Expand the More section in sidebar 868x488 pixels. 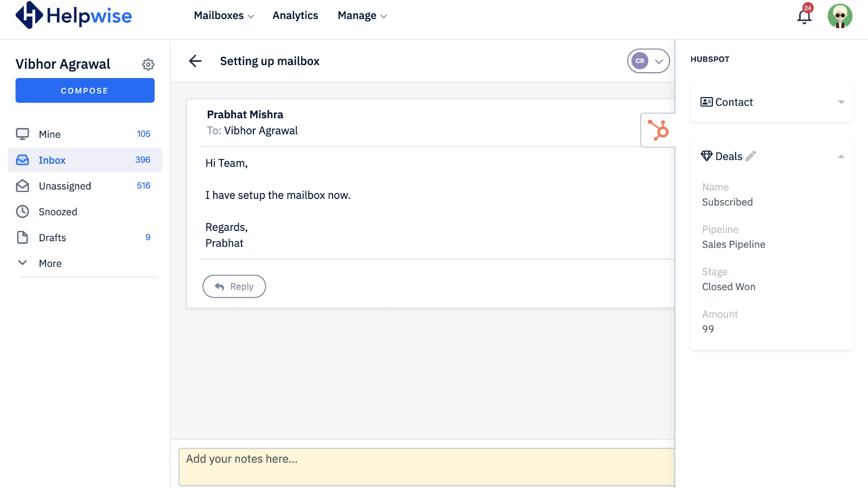[22, 262]
